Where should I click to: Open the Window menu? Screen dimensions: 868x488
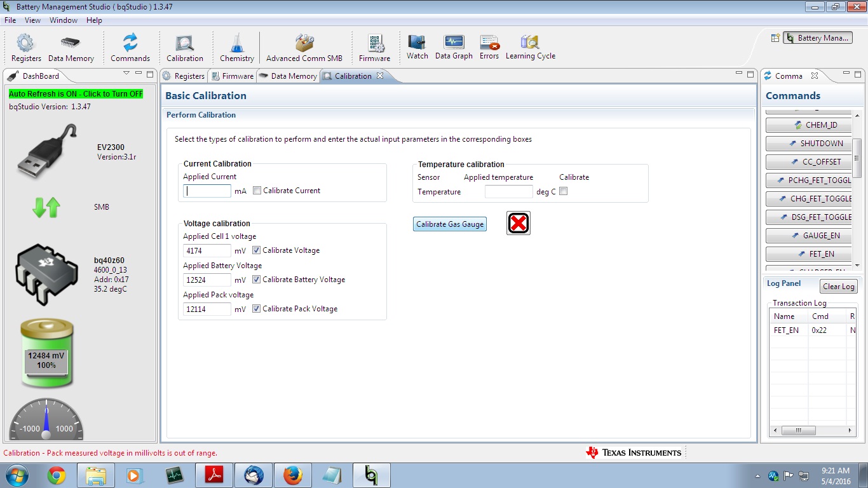[x=64, y=20]
